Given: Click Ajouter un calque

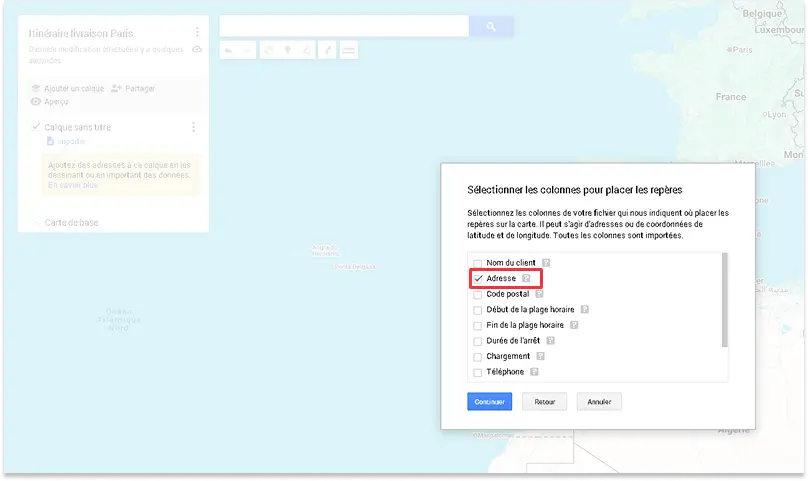Looking at the screenshot, I should [x=68, y=89].
